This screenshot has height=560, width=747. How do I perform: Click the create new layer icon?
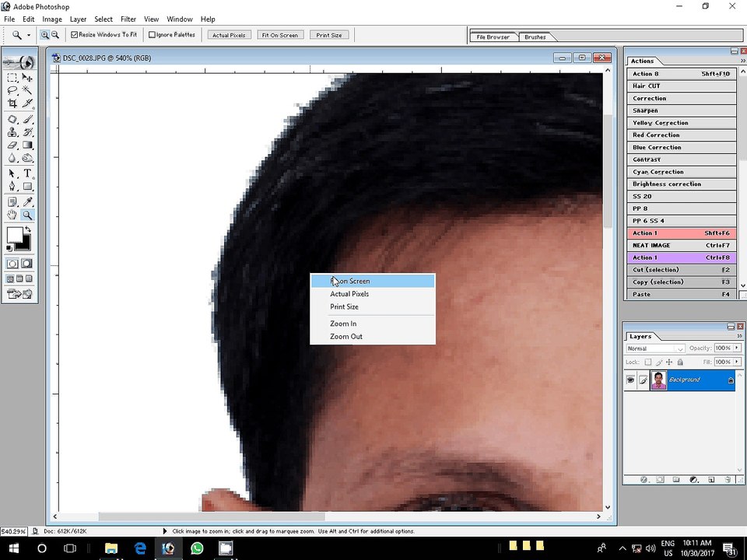[710, 480]
